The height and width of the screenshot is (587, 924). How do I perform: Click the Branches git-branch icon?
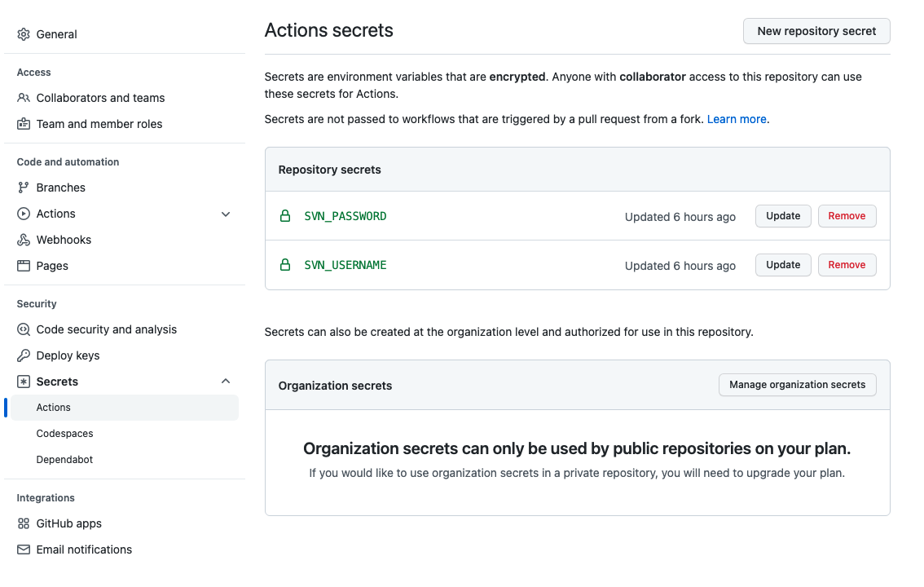tap(24, 188)
